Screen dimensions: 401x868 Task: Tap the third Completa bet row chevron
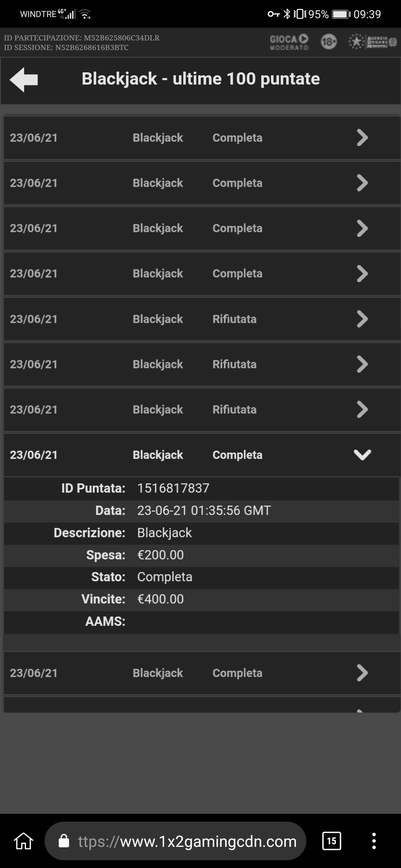pos(362,228)
